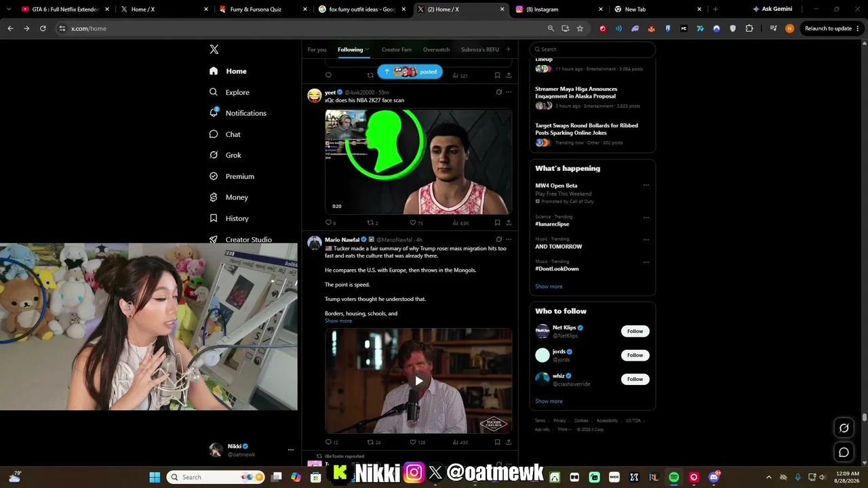Open Chrome Extensions puzzle icon
Screen dimensions: 868x488
[749, 28]
